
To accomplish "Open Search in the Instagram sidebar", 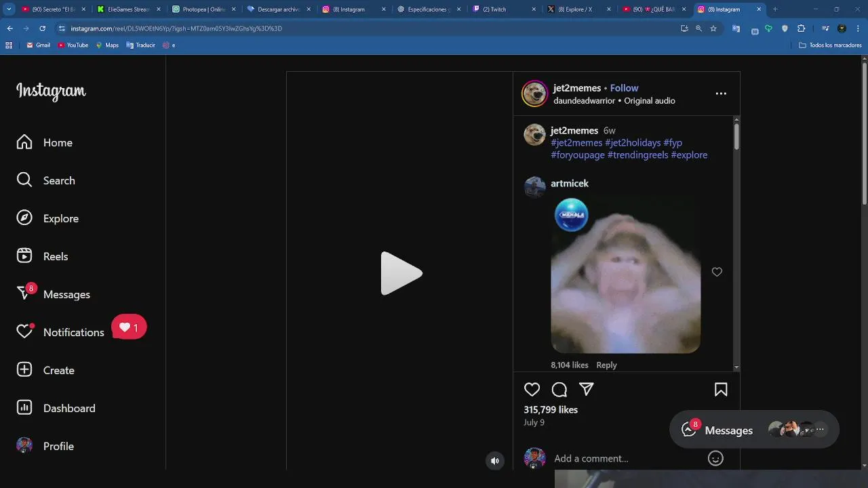I will coord(46,180).
